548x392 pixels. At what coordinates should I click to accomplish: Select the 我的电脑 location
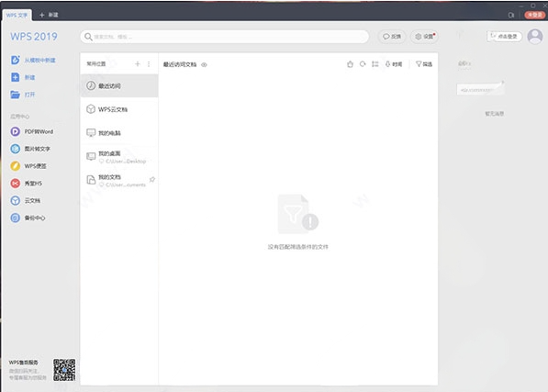point(119,133)
